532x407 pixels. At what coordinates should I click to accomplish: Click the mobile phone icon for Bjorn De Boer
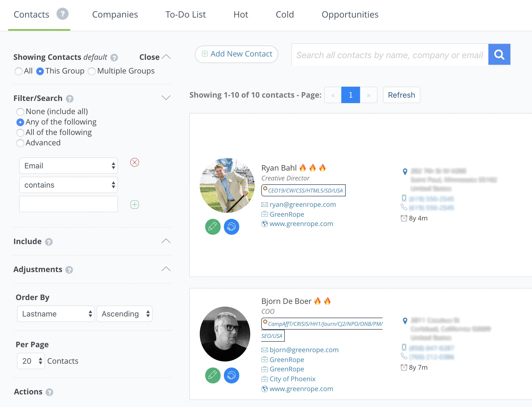[x=404, y=347]
